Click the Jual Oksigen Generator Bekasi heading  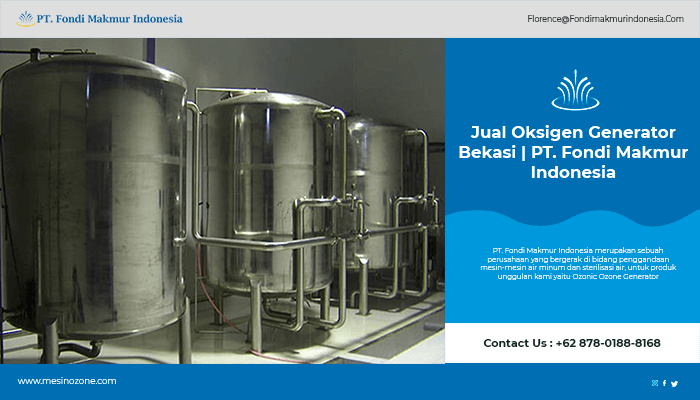pos(573,152)
